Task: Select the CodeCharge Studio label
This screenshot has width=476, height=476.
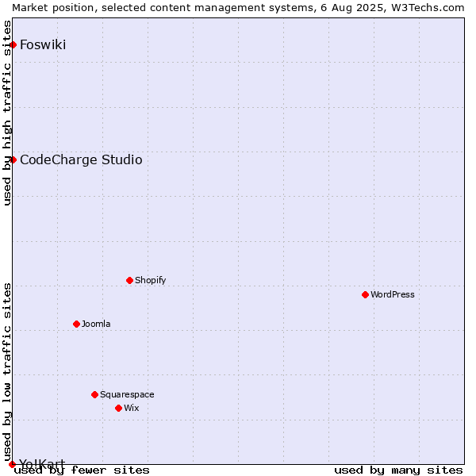Action: click(81, 160)
